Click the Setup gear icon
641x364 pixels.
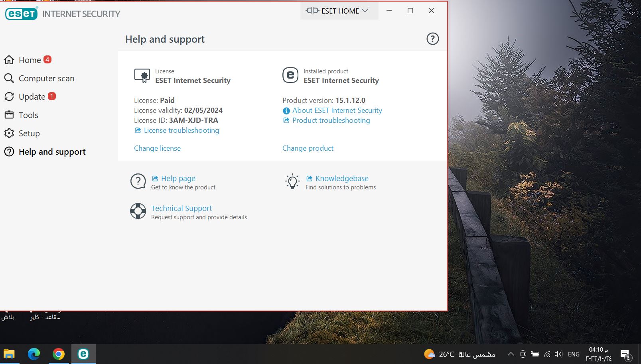coord(9,133)
